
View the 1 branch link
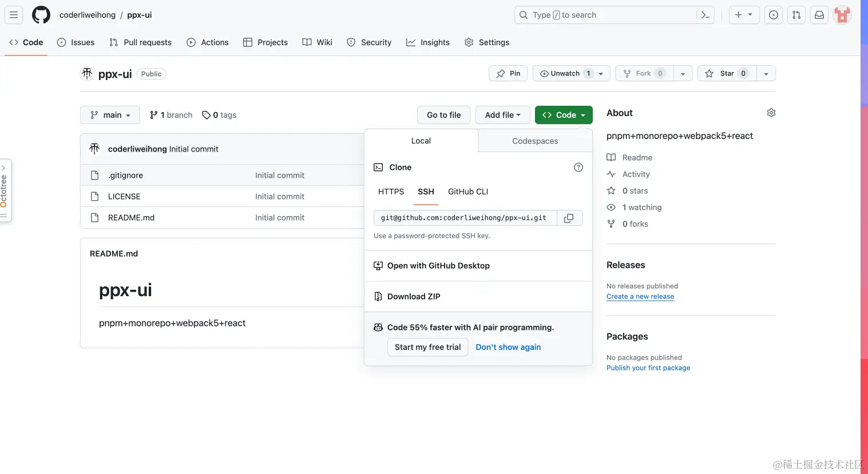[x=171, y=115]
